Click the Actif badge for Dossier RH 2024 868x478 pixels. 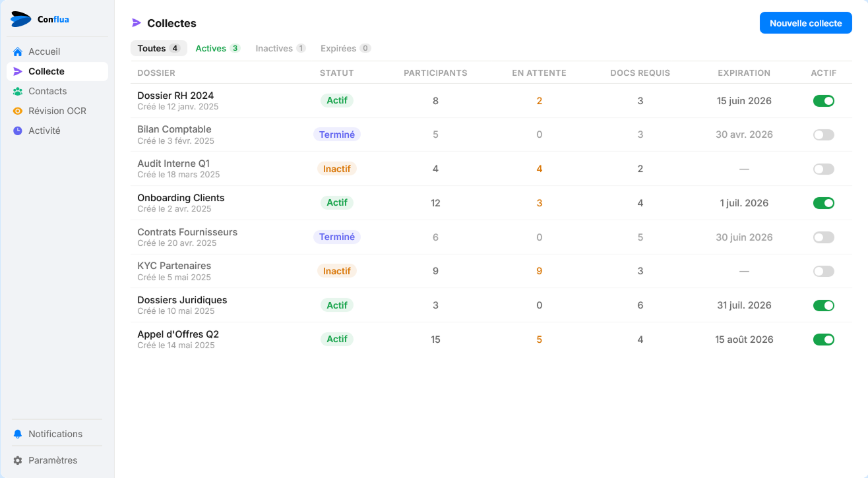coord(337,100)
